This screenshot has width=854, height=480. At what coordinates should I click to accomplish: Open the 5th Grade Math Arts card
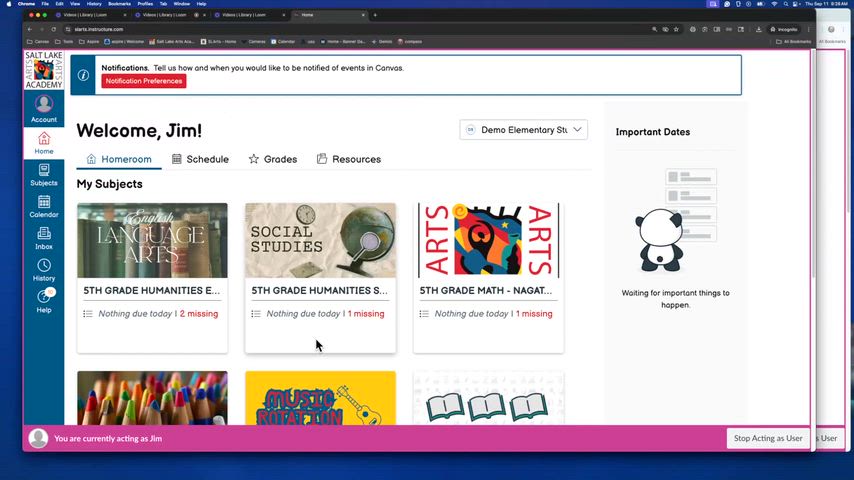[x=488, y=290]
